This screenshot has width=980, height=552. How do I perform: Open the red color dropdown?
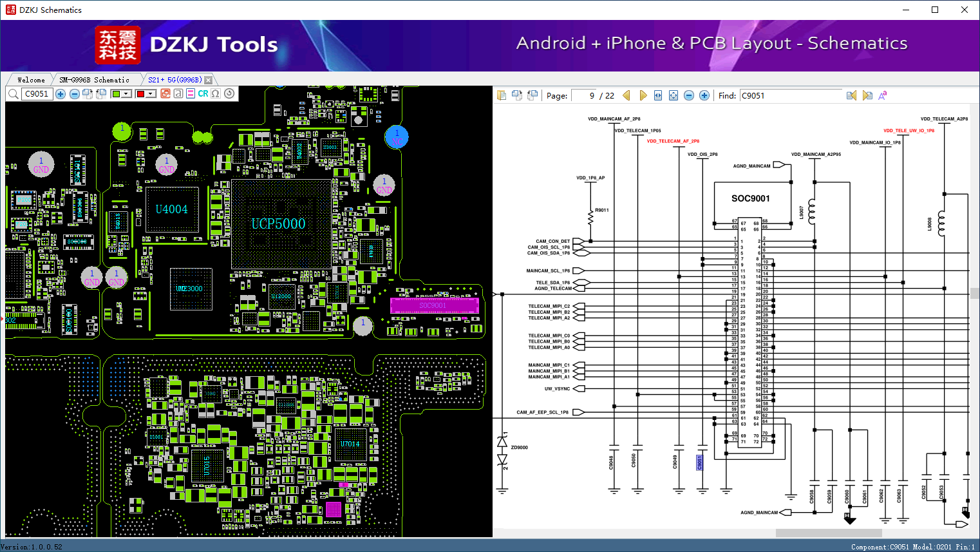(151, 94)
